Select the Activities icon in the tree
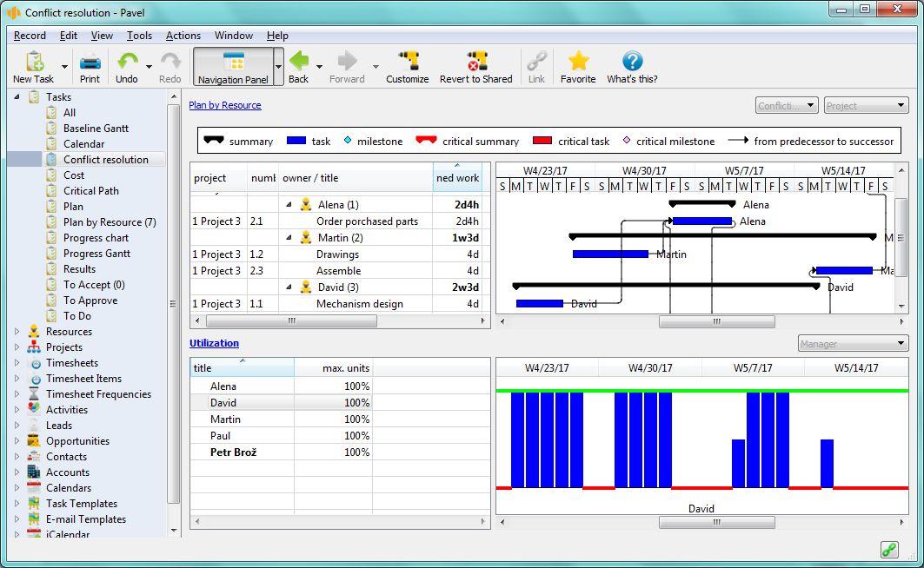 click(34, 409)
